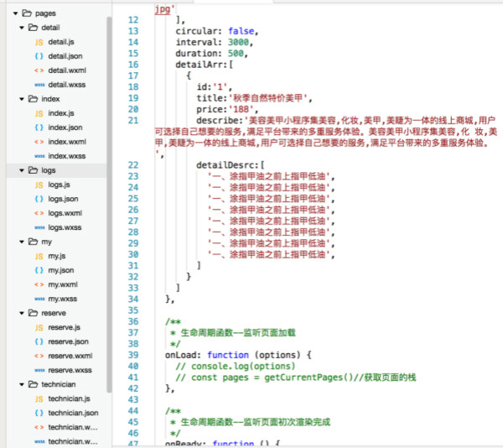Click the braces icon of logs.json
The image size is (503, 448).
tap(39, 199)
